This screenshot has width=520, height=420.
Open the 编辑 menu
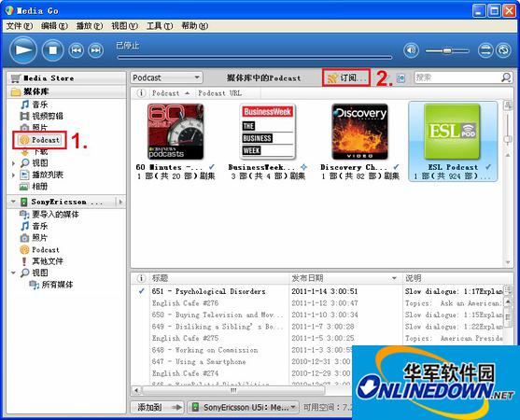click(x=54, y=26)
